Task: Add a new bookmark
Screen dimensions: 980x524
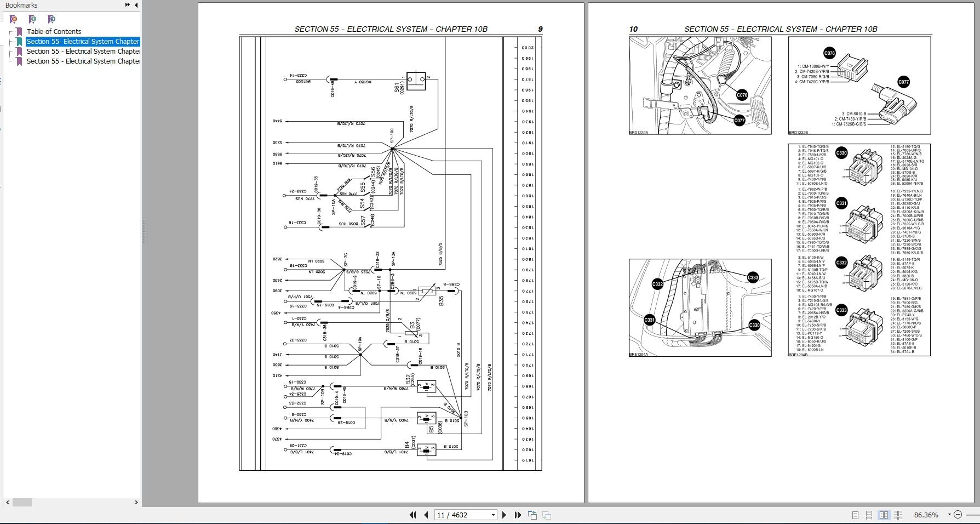Action: (31, 19)
